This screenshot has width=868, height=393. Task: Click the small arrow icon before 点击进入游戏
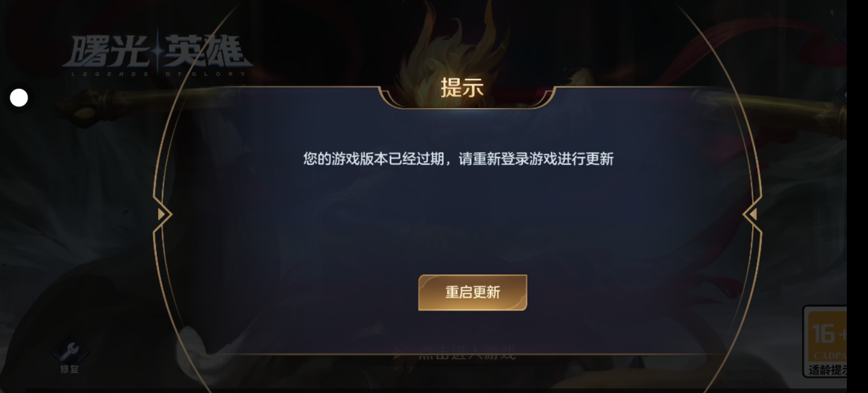click(x=399, y=354)
